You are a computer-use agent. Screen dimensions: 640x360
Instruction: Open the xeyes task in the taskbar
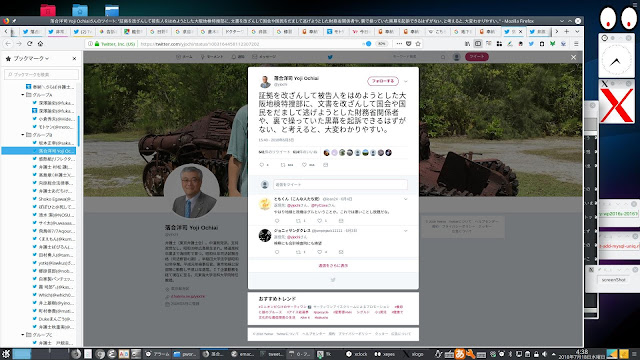[x=384, y=354]
